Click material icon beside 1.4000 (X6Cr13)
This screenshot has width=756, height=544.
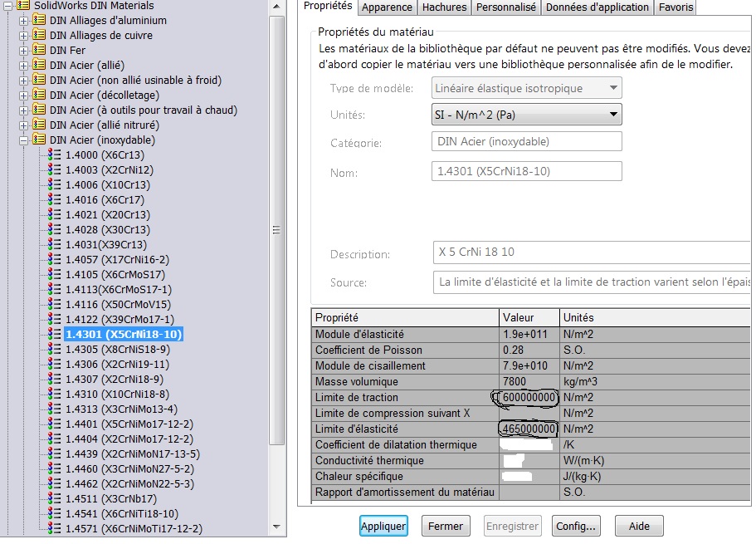click(x=55, y=155)
